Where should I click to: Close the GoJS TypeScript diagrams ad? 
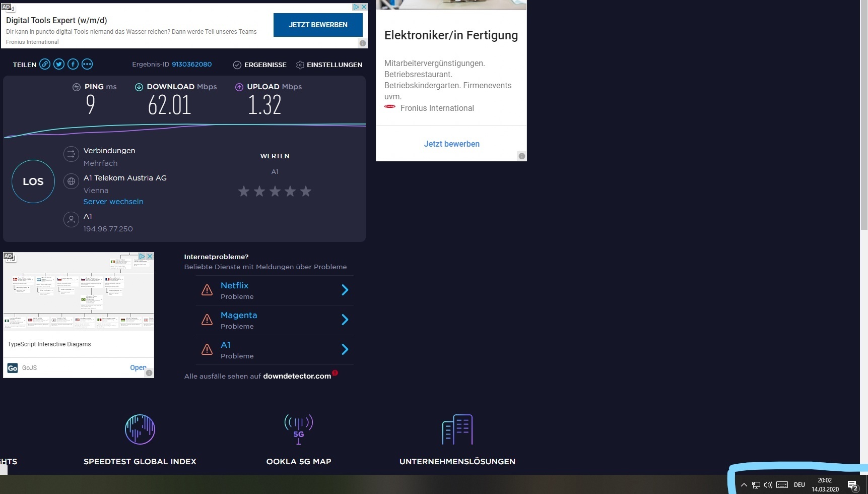click(x=150, y=257)
